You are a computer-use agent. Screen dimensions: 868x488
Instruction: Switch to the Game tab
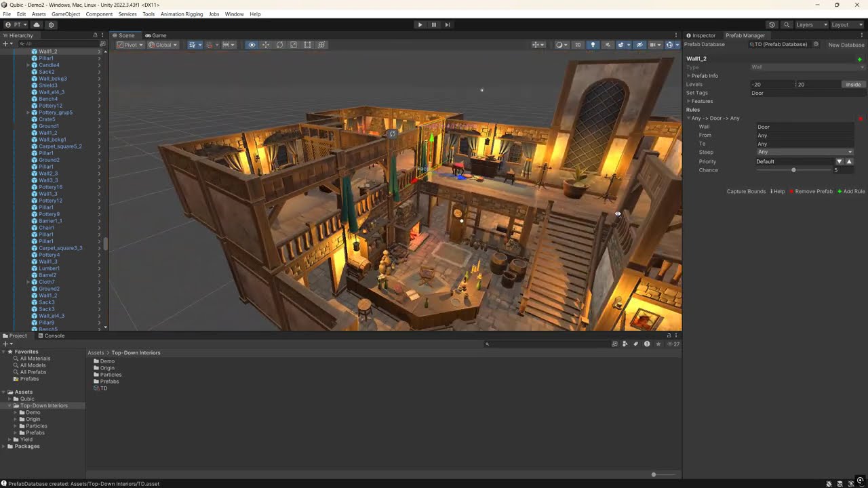(x=155, y=35)
